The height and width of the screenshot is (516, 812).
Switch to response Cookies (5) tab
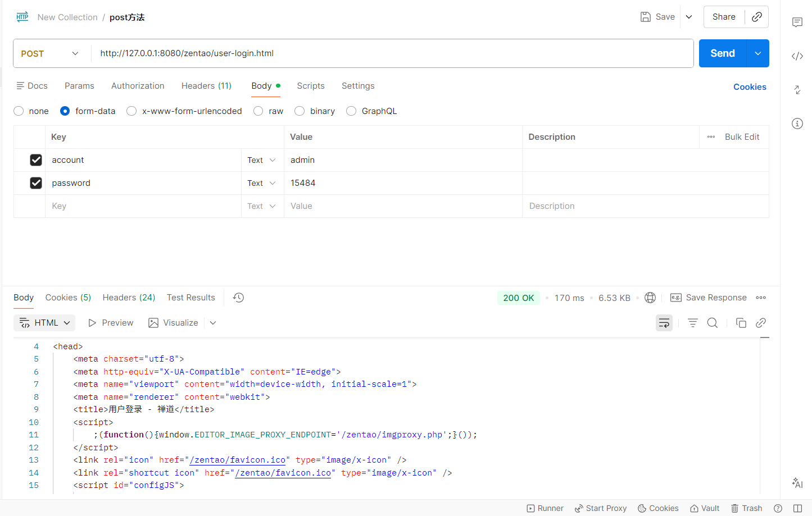click(68, 298)
